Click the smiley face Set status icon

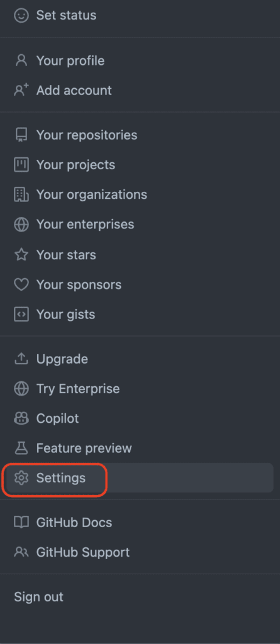(21, 16)
